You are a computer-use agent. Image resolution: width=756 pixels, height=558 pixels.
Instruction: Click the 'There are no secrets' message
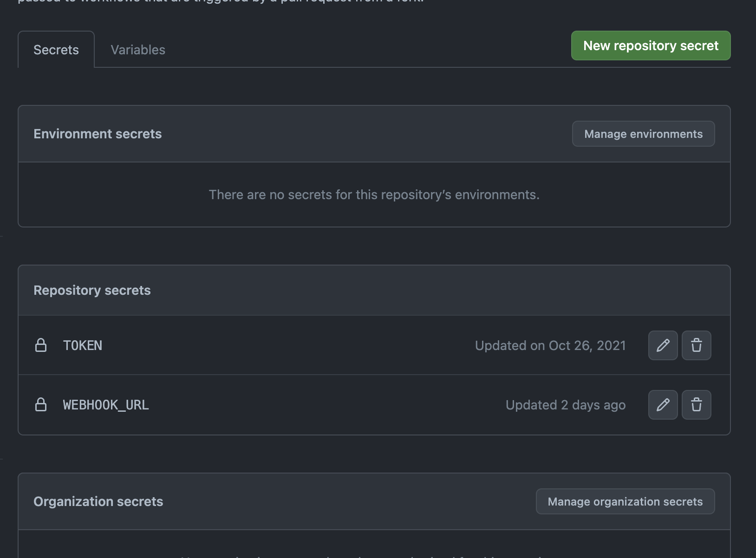374,195
